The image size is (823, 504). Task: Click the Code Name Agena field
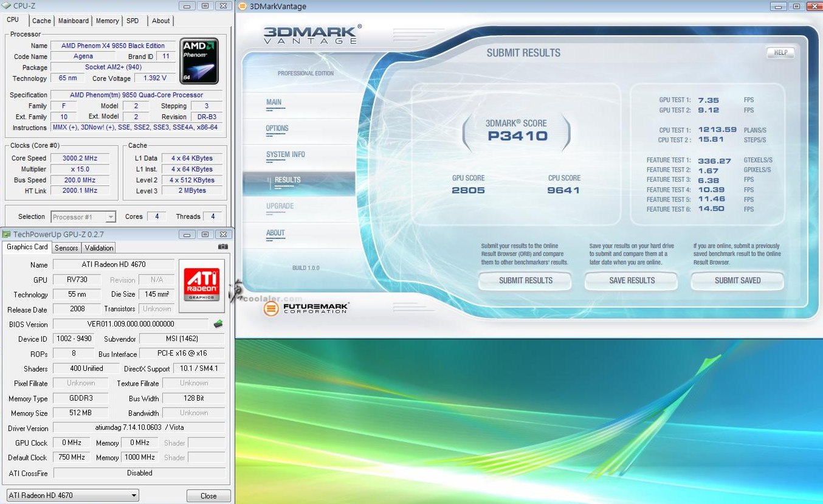click(x=83, y=57)
